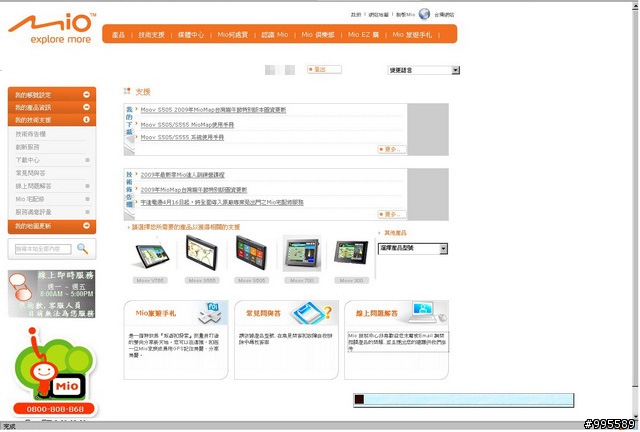Click the arrow icon on 我的產品資訊 bar
The width and height of the screenshot is (640, 432).
(87, 107)
